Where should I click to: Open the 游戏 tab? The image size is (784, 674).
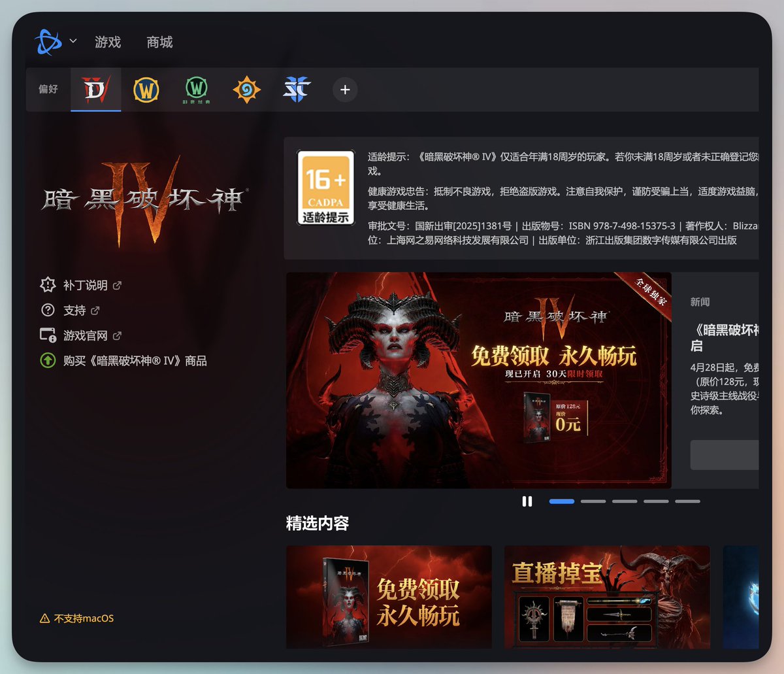click(x=108, y=42)
